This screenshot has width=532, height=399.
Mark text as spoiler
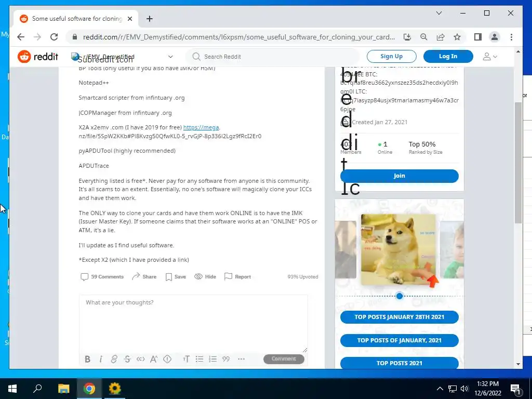tap(167, 359)
